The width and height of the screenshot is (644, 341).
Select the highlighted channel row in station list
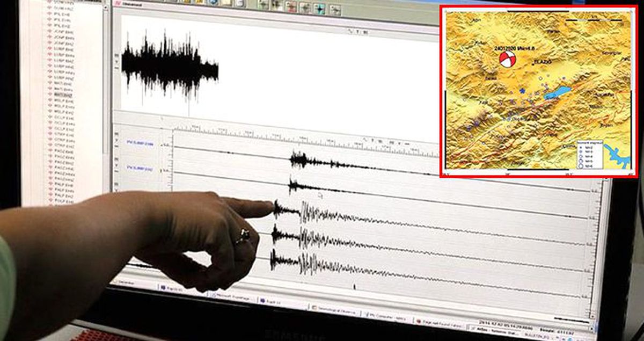click(x=63, y=94)
